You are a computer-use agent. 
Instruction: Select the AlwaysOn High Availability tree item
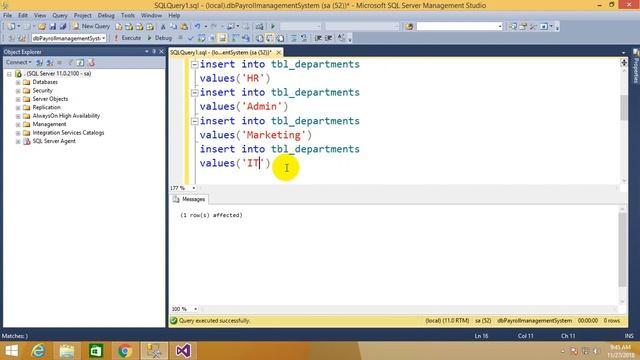click(66, 116)
